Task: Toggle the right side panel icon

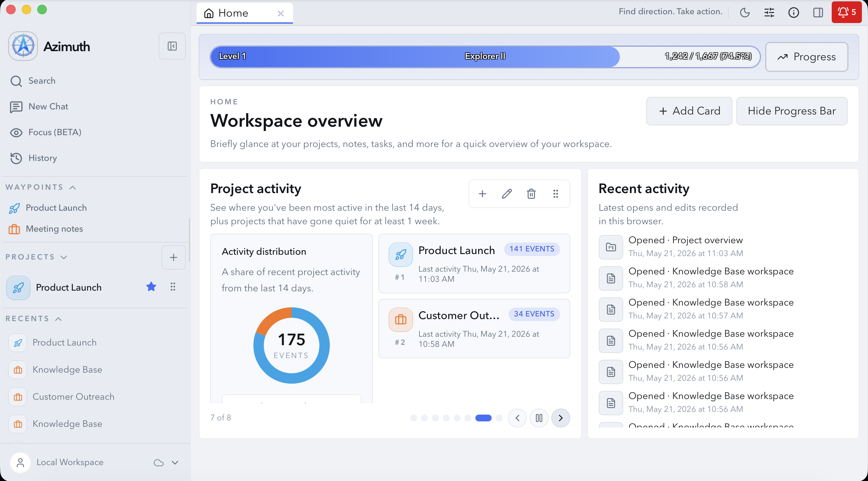Action: [x=818, y=13]
